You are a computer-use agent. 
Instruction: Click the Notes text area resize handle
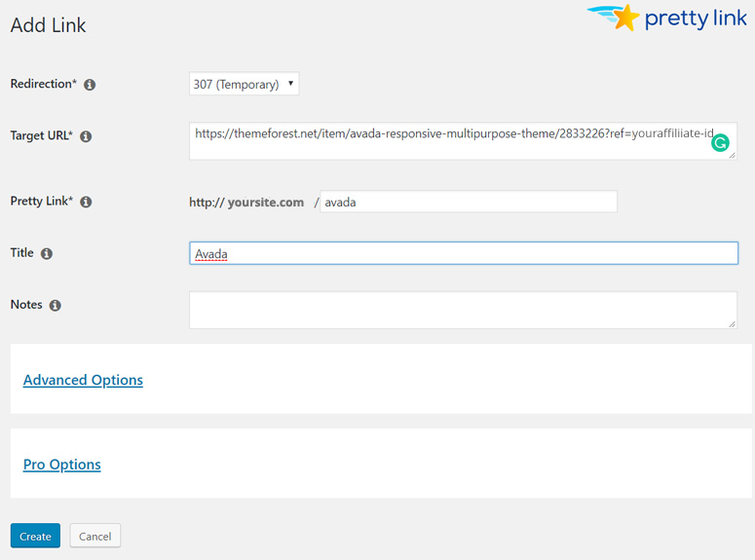(733, 324)
